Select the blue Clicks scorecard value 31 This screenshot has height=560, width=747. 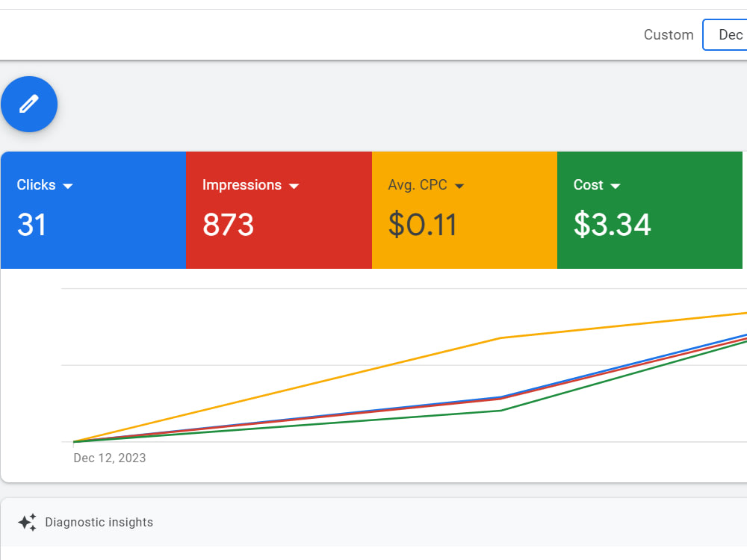click(x=32, y=224)
